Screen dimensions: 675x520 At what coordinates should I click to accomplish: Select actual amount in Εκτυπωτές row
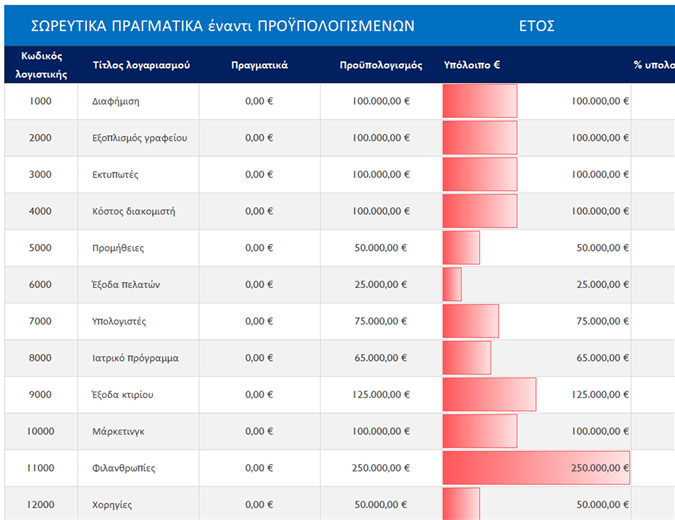[x=260, y=174]
